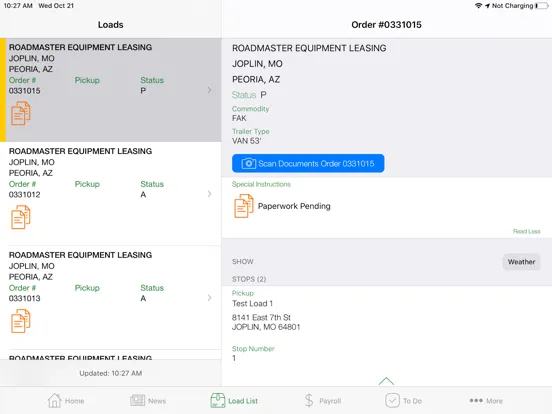This screenshot has height=414, width=552.
Task: Open document icon for order 0331013
Action: tap(21, 321)
